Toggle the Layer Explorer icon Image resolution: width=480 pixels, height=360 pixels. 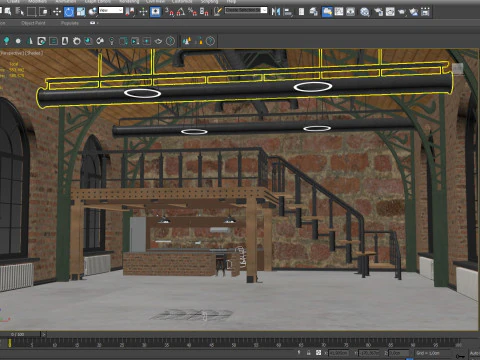[314, 12]
